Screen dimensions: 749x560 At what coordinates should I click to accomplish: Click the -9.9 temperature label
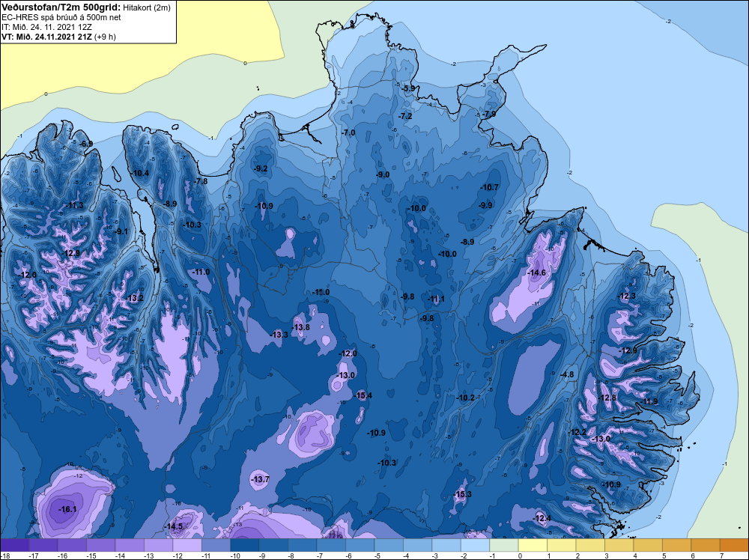click(486, 205)
